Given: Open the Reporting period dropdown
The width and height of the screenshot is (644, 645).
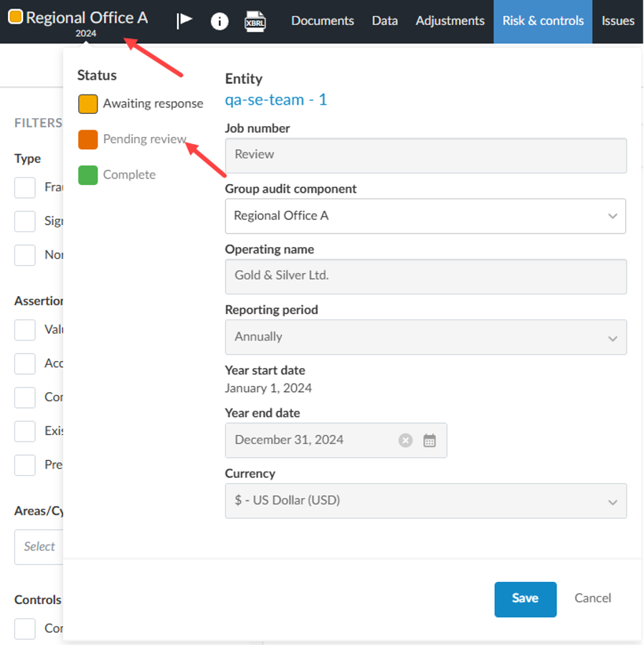Looking at the screenshot, I should coord(613,337).
